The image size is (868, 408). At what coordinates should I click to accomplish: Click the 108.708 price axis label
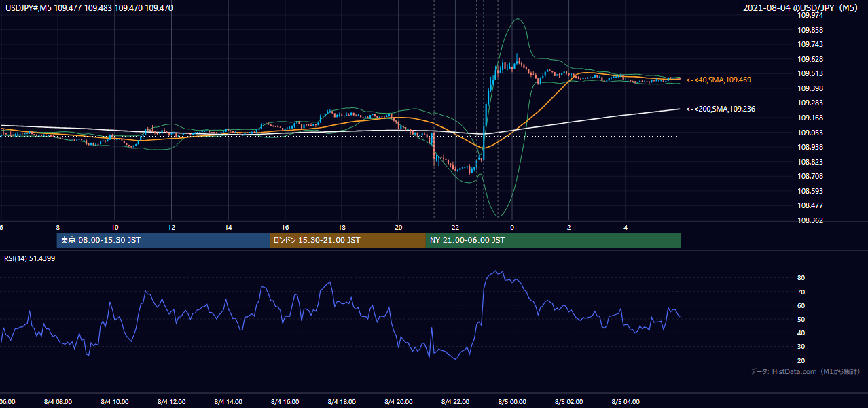coord(810,176)
